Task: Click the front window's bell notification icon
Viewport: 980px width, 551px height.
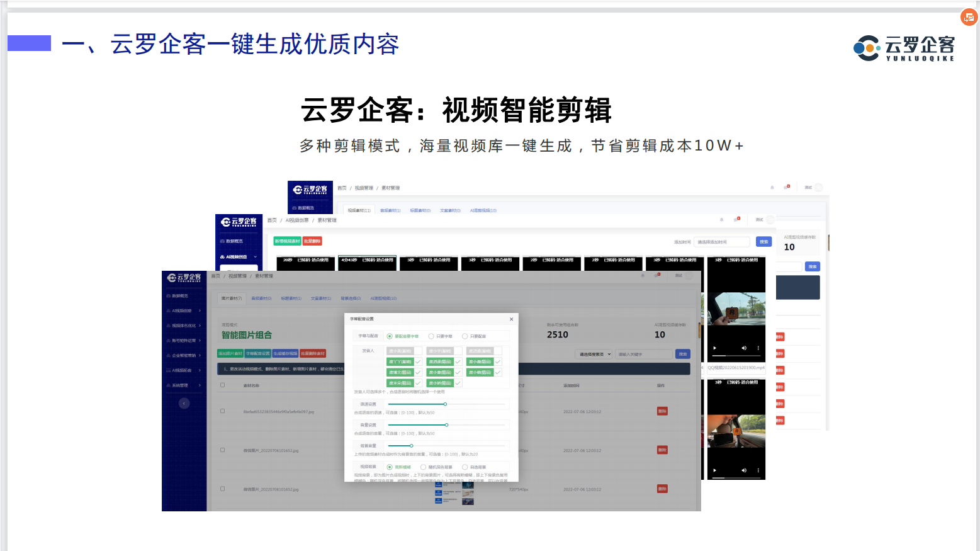Action: [643, 275]
